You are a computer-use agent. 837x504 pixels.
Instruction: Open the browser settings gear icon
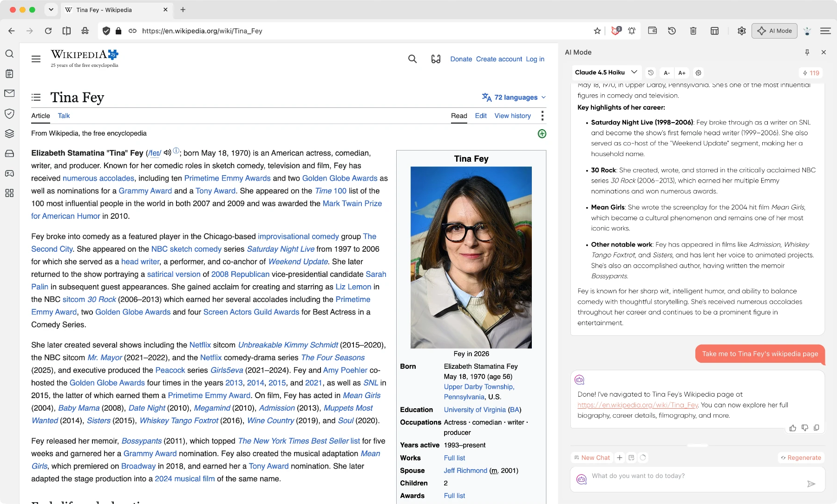[x=741, y=31]
